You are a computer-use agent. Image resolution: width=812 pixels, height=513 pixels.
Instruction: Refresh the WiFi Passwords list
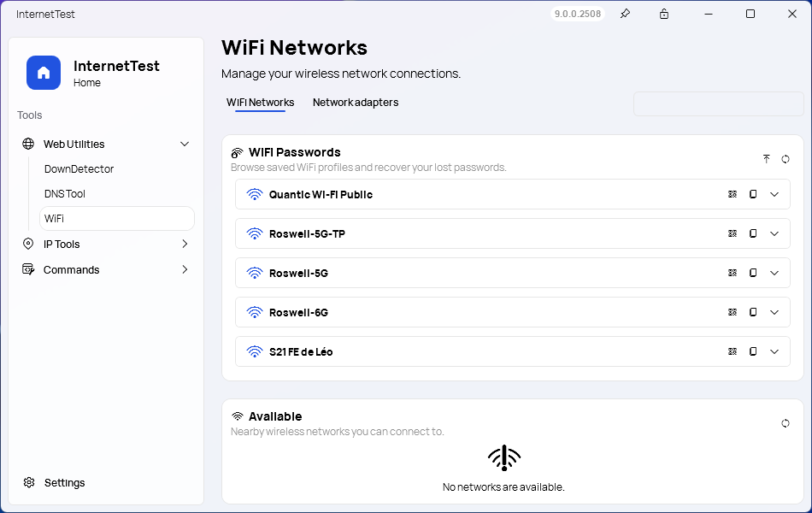pyautogui.click(x=786, y=159)
